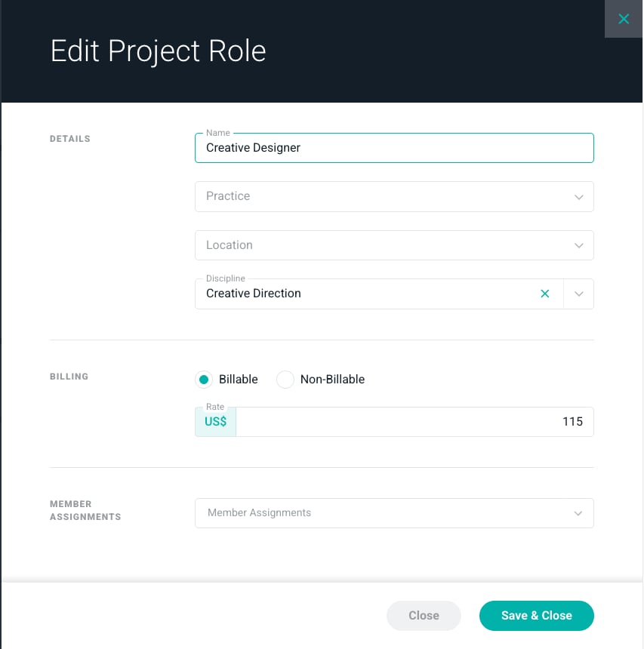
Task: Select the Non-Billable radio button
Action: pyautogui.click(x=285, y=379)
